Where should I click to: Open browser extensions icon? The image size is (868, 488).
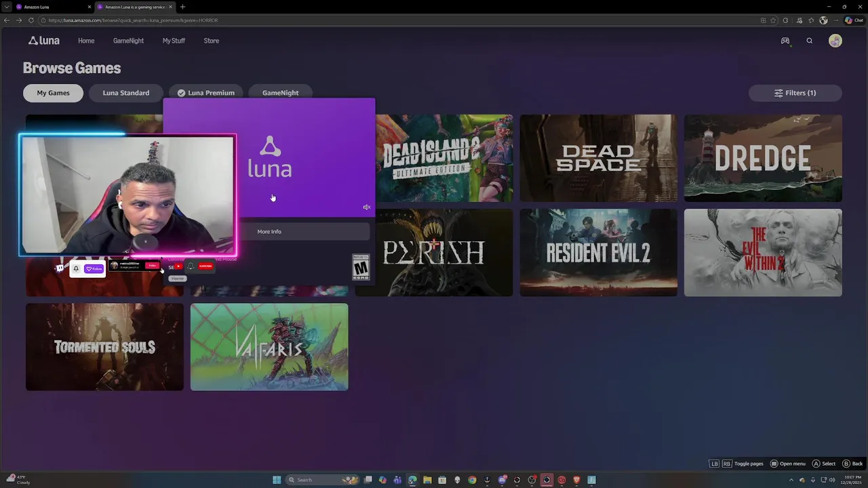[786, 20]
